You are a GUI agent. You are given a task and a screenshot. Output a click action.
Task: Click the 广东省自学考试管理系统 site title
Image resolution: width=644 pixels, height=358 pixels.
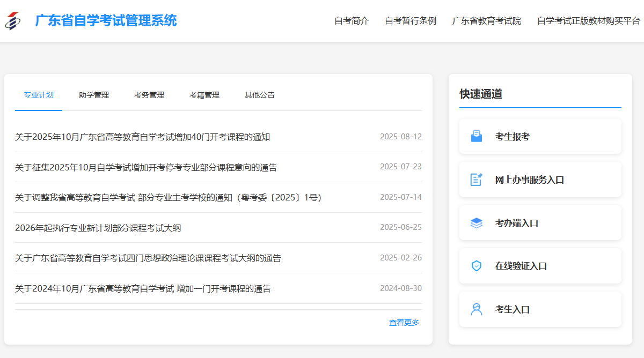106,21
